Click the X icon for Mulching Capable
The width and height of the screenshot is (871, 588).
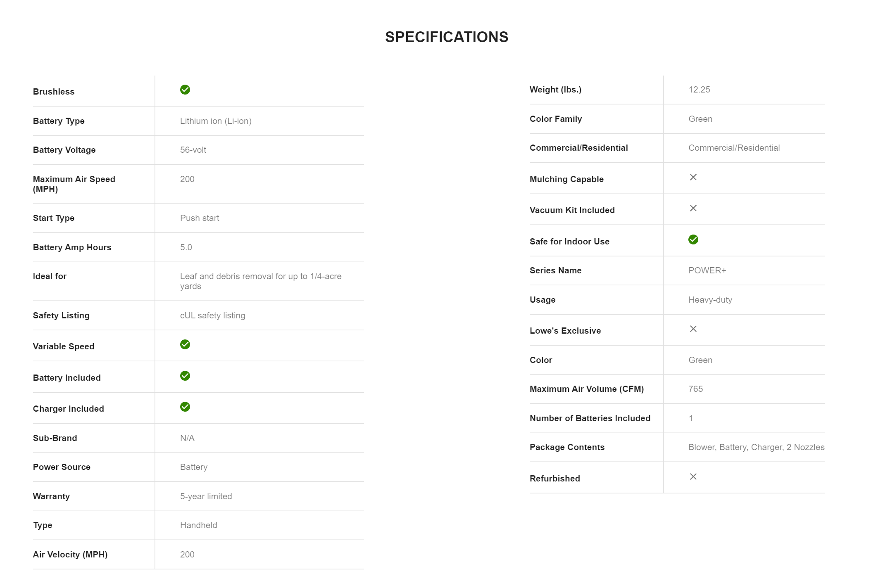pyautogui.click(x=693, y=177)
